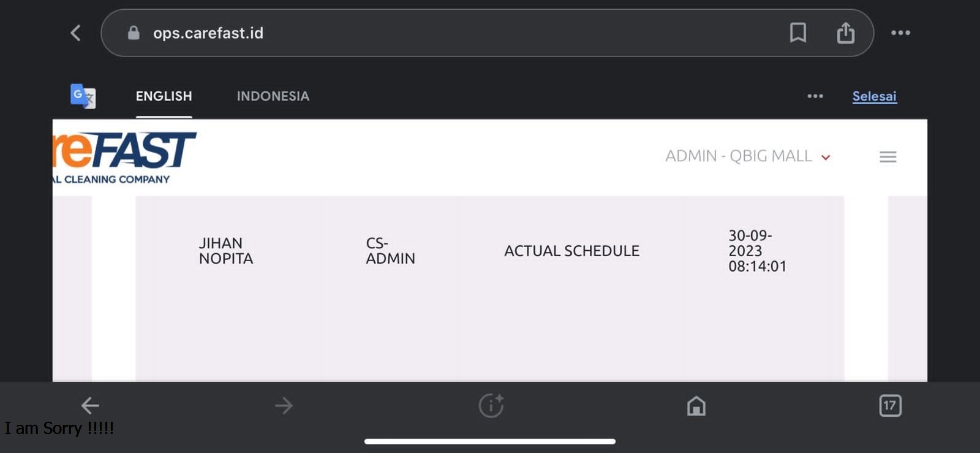Open browser three-dot menu

[900, 33]
